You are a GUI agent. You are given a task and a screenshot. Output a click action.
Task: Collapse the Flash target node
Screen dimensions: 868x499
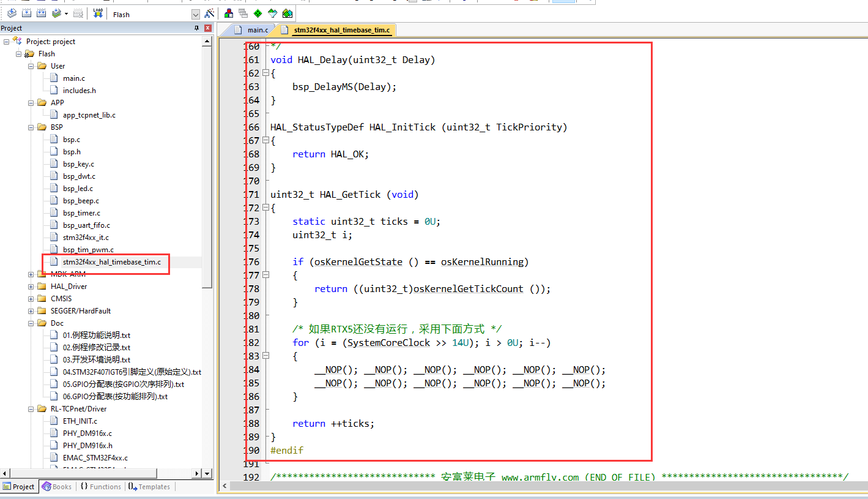coord(19,54)
